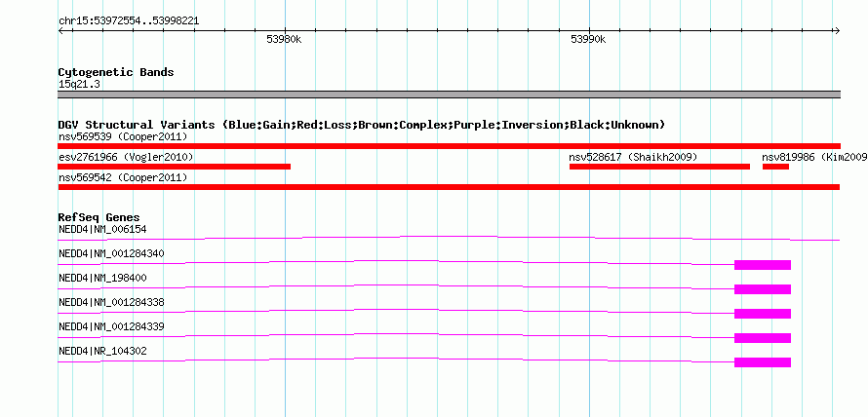Image resolution: width=868 pixels, height=417 pixels.
Task: Click the red loss bar for nsv569539
Action: [449, 146]
